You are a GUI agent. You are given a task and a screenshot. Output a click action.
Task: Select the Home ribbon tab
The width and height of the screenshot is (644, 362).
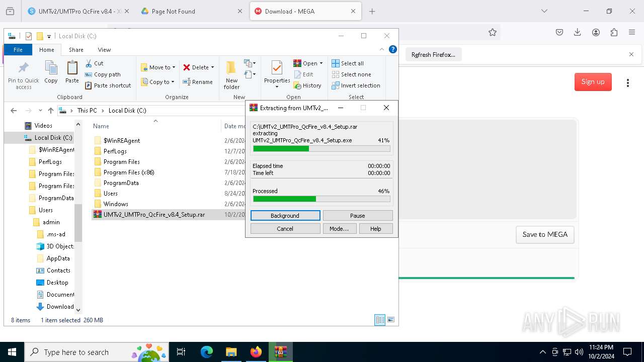click(47, 50)
